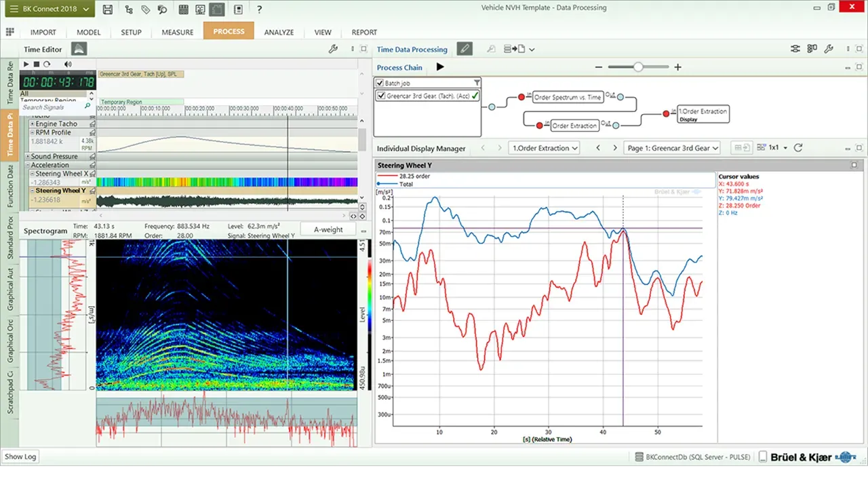Open the task overview grid icon top-left

9,32
